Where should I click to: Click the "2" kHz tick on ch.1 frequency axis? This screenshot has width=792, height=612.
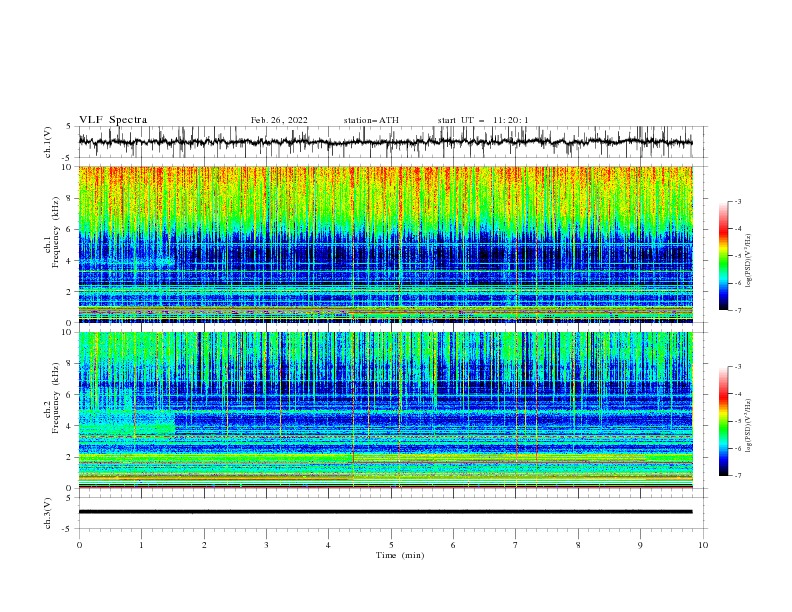[70, 291]
